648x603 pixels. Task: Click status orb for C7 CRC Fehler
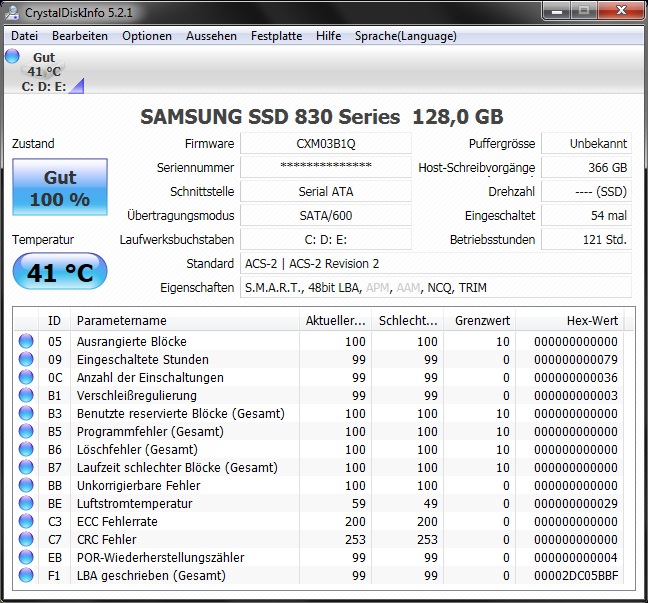pos(26,539)
